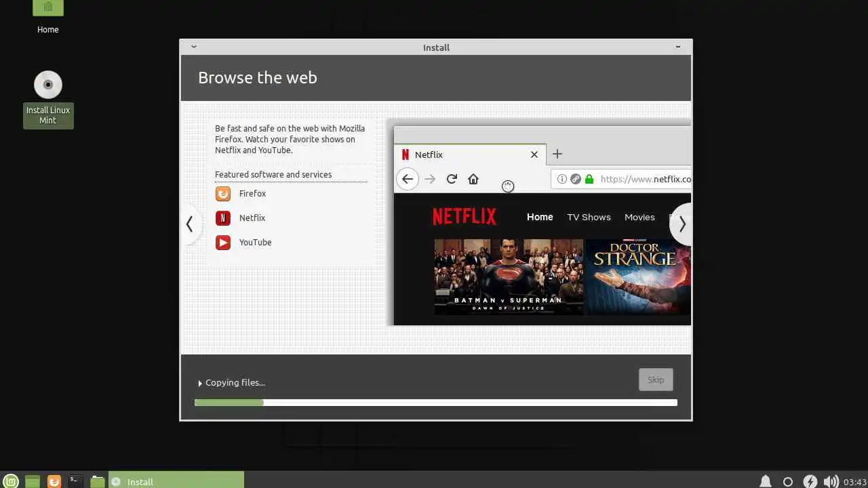Click the green padlock security icon
This screenshot has height=488, width=868.
coord(589,179)
